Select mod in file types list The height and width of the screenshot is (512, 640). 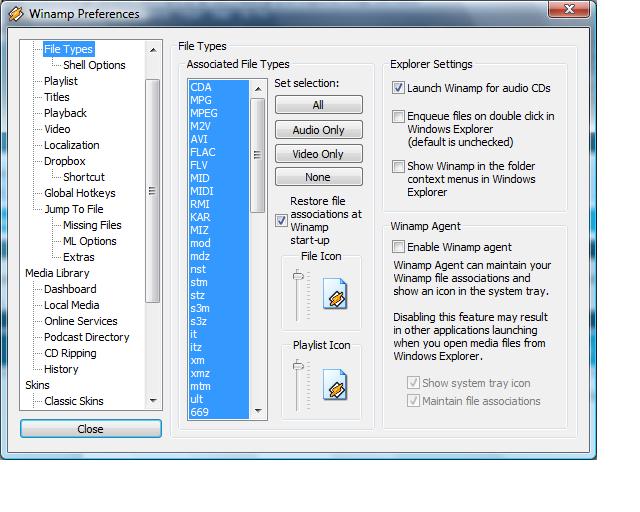click(x=219, y=243)
